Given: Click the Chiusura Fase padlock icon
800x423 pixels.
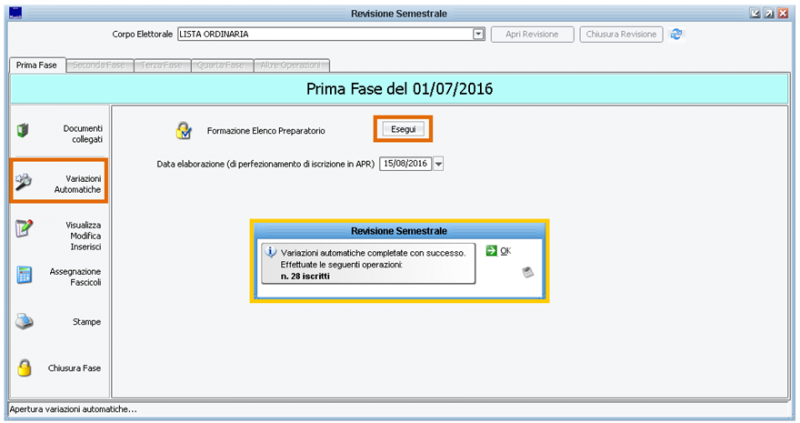Looking at the screenshot, I should point(24,367).
